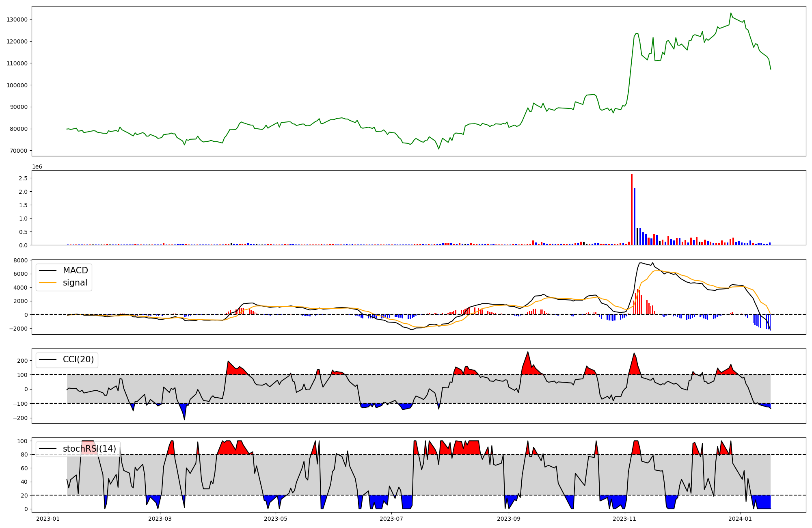812x528 pixels.
Task: Click the highest peak of the green price line
Action: tap(731, 13)
